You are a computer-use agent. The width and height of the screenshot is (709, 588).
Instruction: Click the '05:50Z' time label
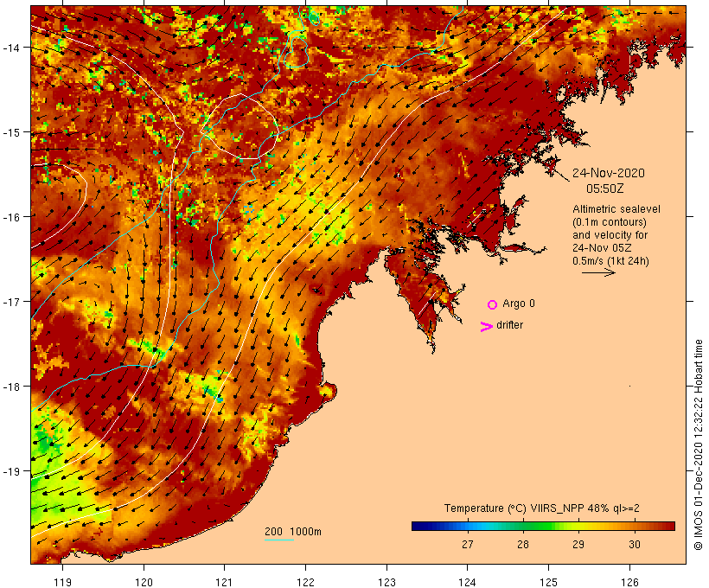605,189
